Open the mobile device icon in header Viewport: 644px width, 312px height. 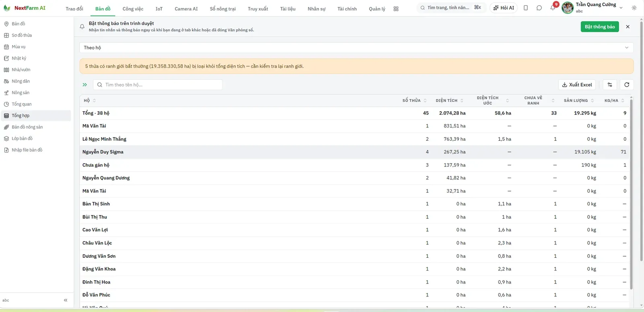(x=526, y=8)
